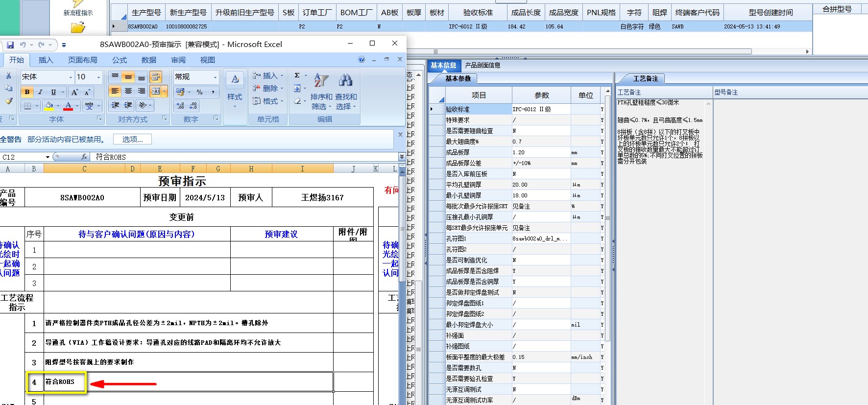Copy selection using the copy icon
The height and width of the screenshot is (405, 868).
click(8, 88)
